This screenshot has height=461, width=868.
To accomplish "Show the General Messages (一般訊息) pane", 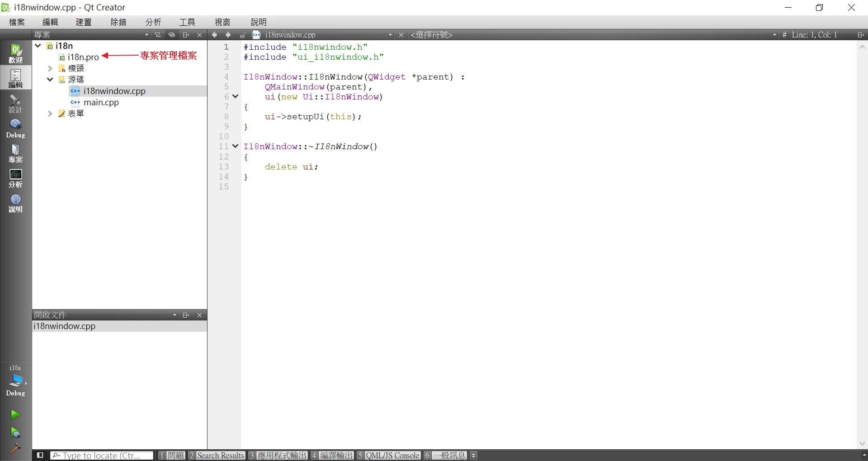I will (445, 455).
